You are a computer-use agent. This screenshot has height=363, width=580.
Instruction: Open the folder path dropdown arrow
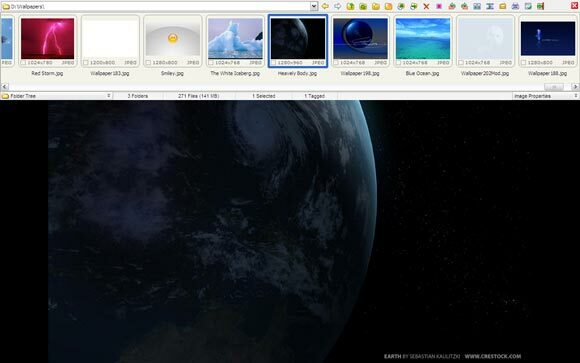point(314,6)
